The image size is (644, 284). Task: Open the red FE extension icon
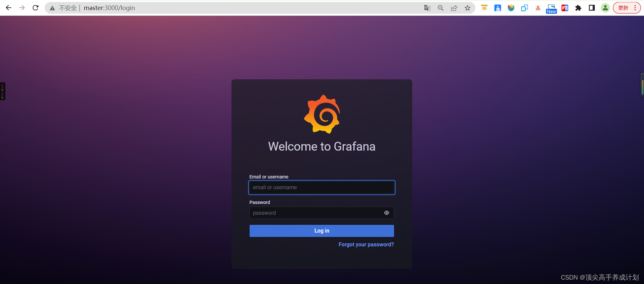[565, 8]
